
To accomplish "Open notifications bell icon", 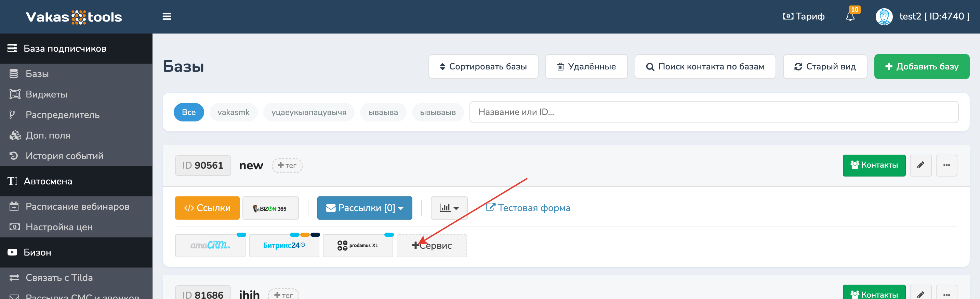I will pyautogui.click(x=850, y=16).
